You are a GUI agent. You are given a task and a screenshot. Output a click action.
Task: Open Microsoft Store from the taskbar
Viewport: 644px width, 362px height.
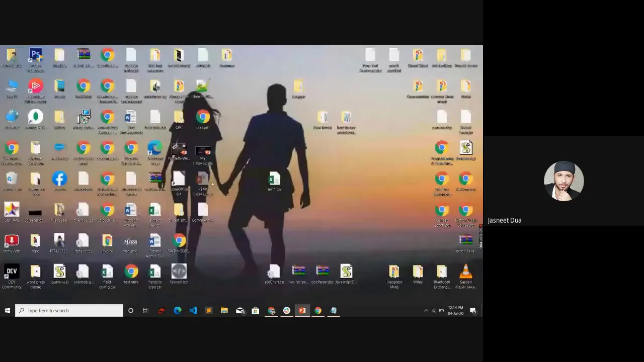256,311
